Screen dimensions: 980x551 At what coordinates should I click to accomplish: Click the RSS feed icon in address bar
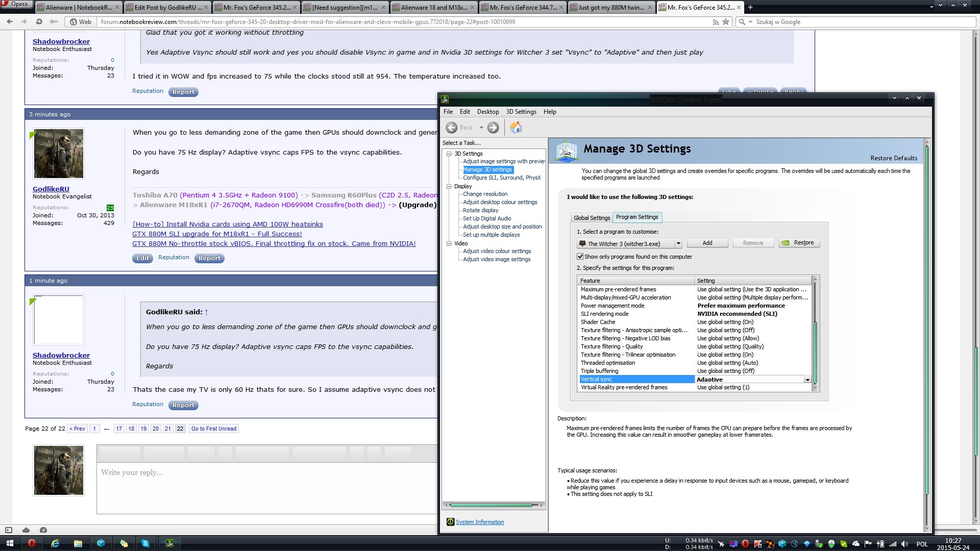pos(716,22)
